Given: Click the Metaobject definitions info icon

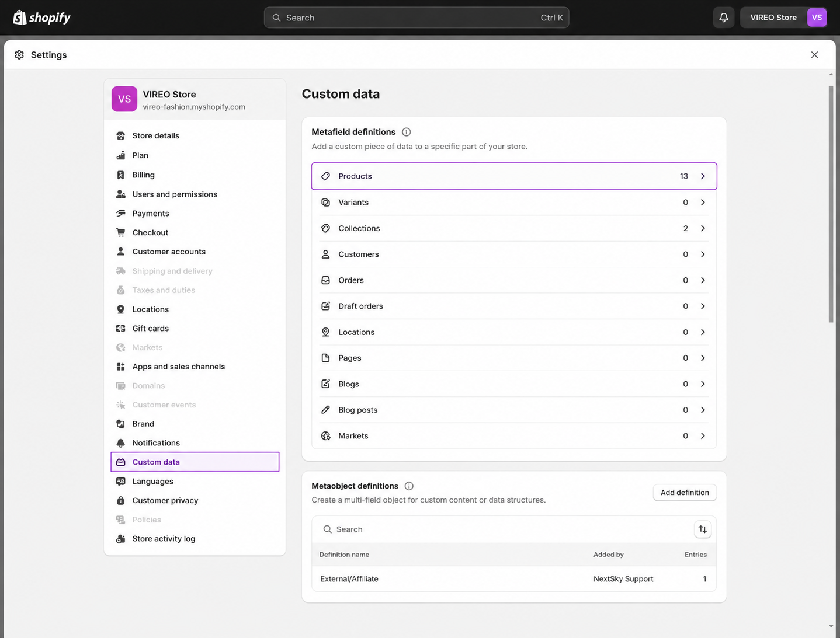Looking at the screenshot, I should 409,486.
